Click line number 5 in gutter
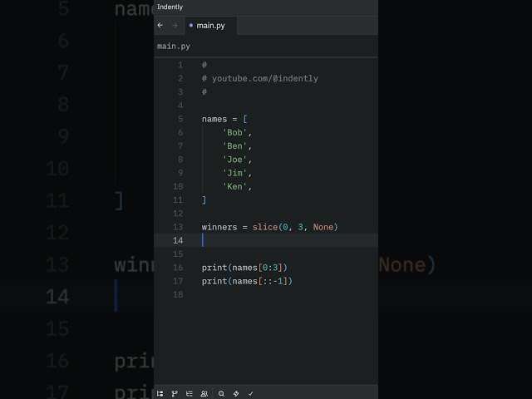 pyautogui.click(x=180, y=119)
